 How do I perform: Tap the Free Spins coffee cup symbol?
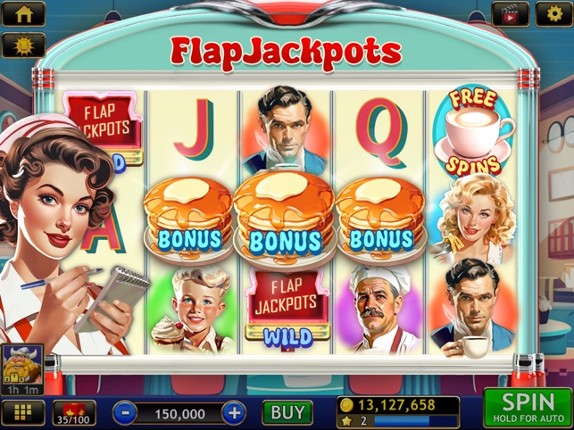pyautogui.click(x=473, y=132)
